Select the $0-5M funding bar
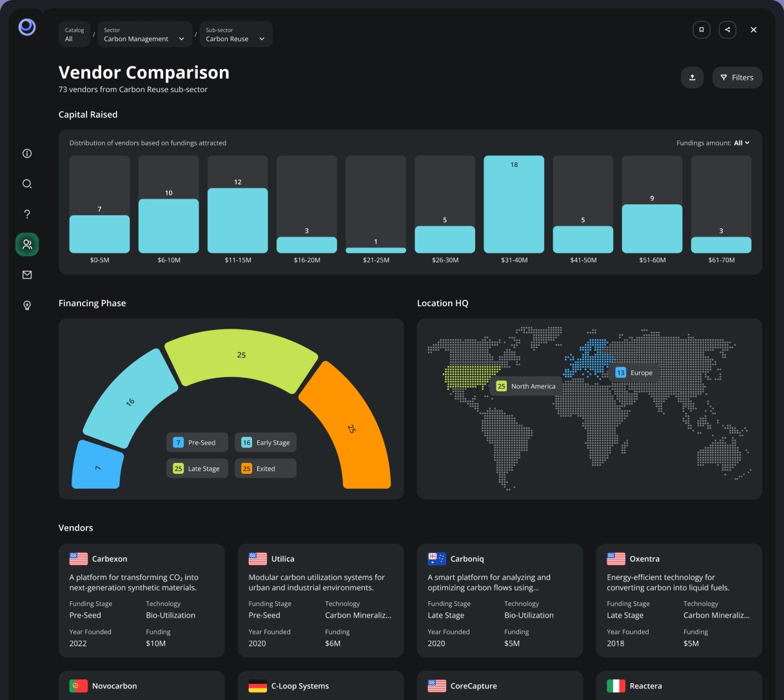 pos(99,234)
